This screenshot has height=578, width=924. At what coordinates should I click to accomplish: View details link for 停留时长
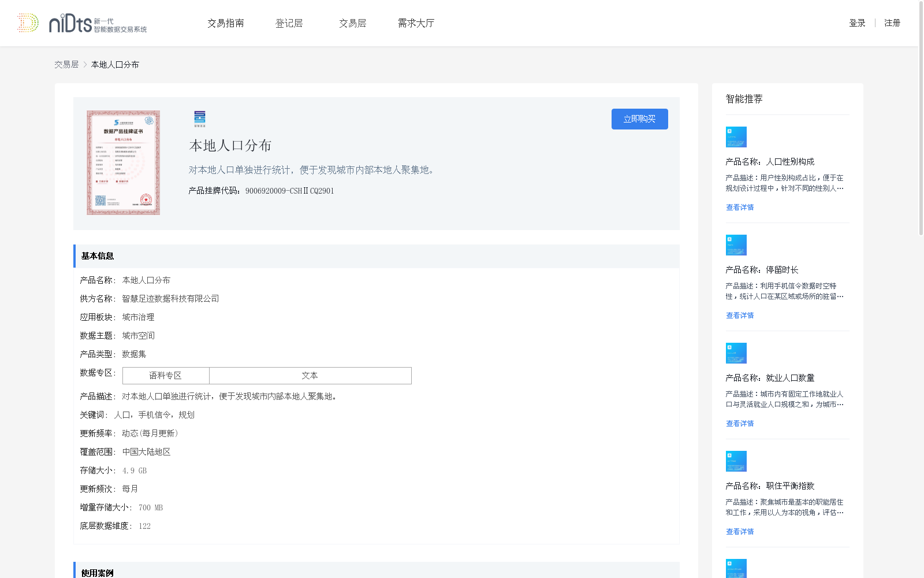pos(740,316)
